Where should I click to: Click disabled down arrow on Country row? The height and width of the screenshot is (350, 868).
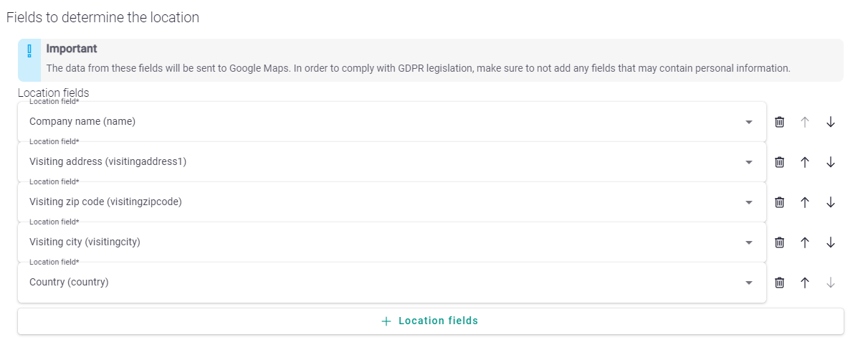click(x=831, y=283)
